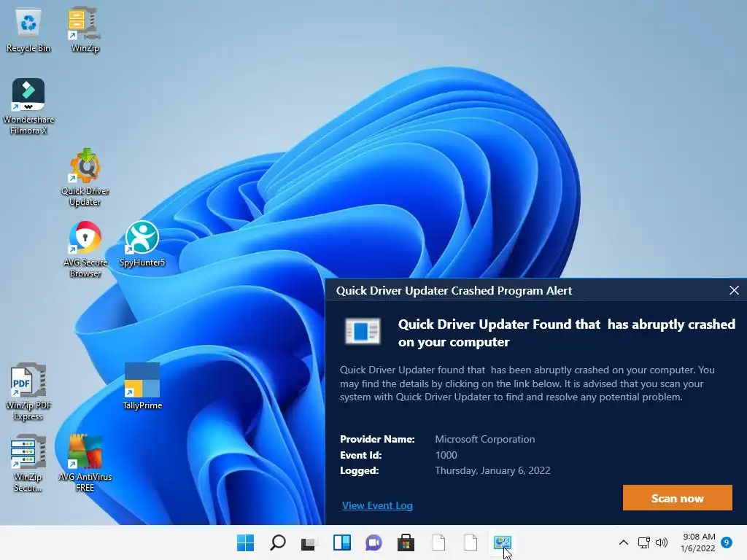Open the Windows Start menu
The height and width of the screenshot is (560, 747).
tap(245, 542)
